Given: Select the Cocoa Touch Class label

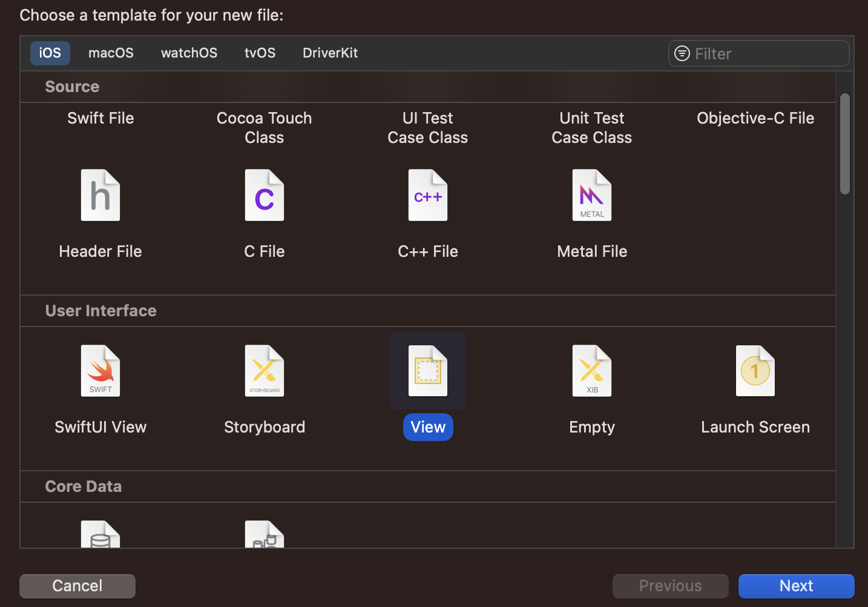Looking at the screenshot, I should 265,128.
